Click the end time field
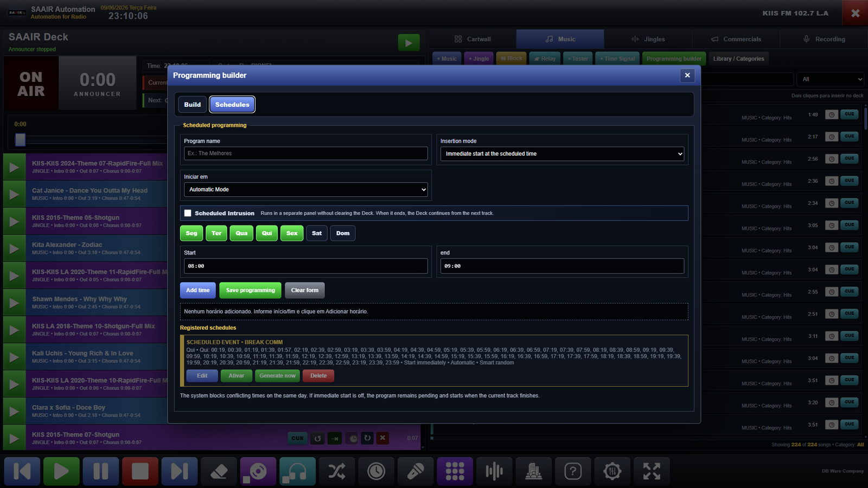 (562, 266)
